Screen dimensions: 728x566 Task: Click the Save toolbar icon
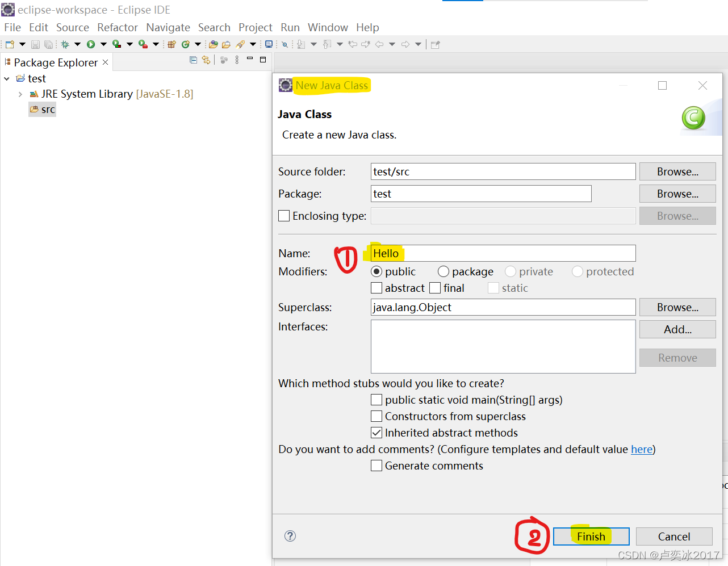pos(35,44)
